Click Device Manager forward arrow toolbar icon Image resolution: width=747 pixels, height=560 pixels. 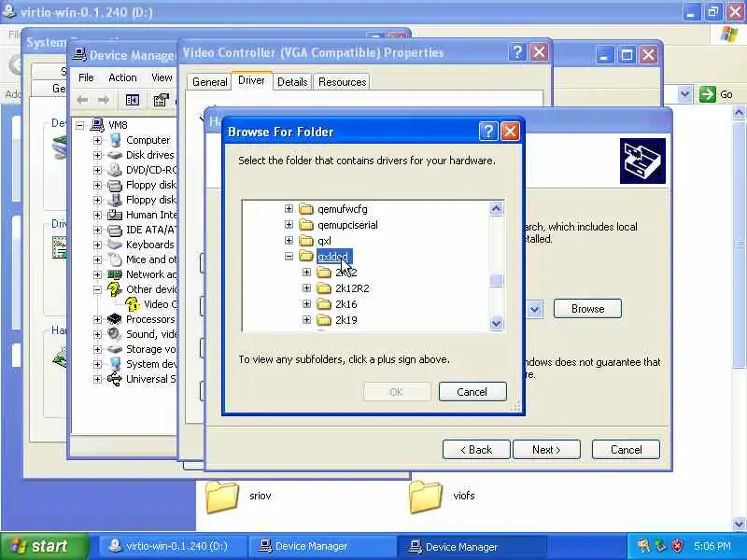104,100
